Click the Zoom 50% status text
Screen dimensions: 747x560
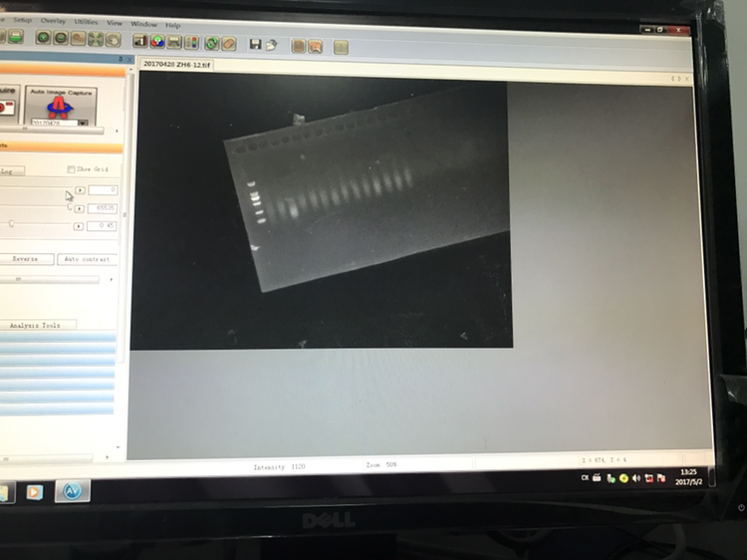(381, 464)
